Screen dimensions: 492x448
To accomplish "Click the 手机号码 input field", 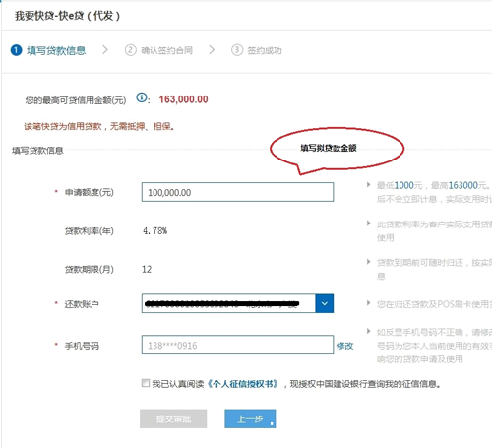I will click(237, 345).
